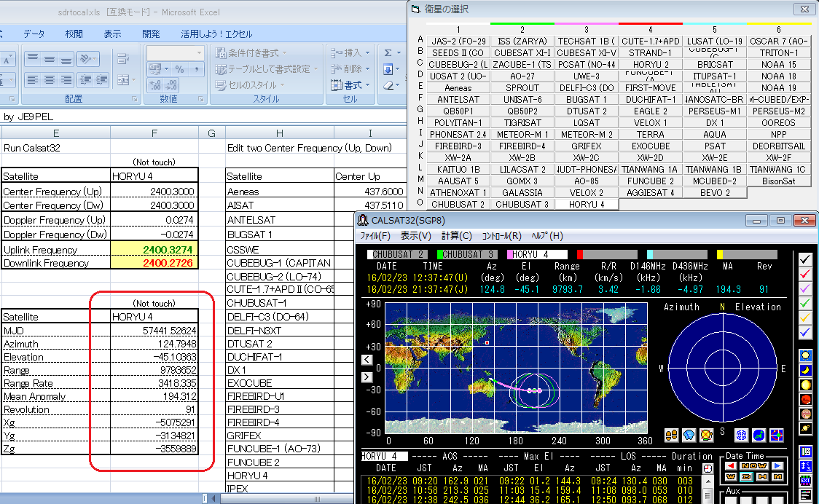
Task: Click the footprints icon below the azimuth plot
Action: 671,435
